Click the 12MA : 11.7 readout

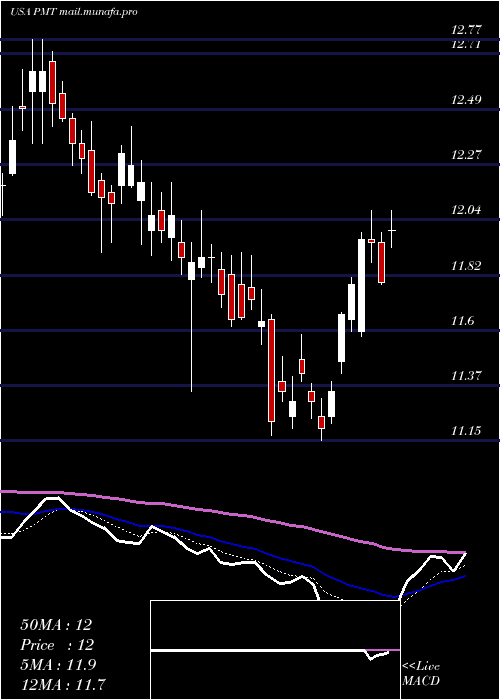coord(65,684)
